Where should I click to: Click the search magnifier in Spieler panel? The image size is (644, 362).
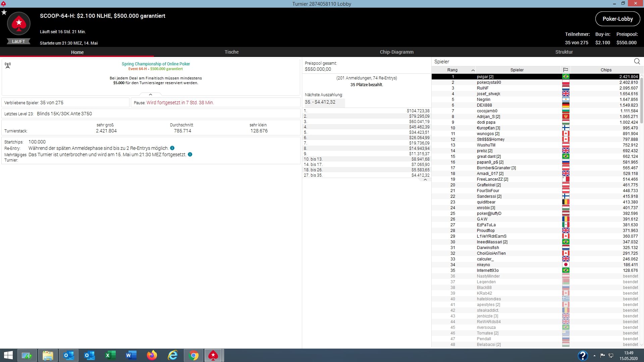[x=637, y=61]
